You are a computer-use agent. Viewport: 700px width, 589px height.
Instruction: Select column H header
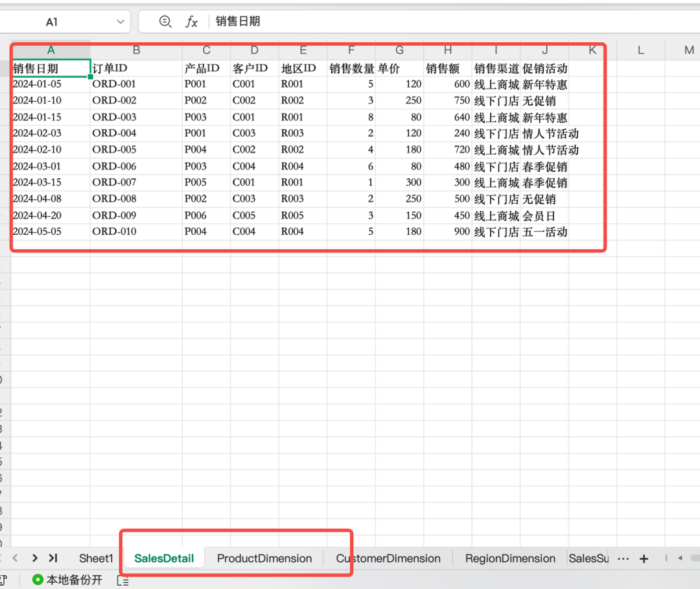click(448, 50)
